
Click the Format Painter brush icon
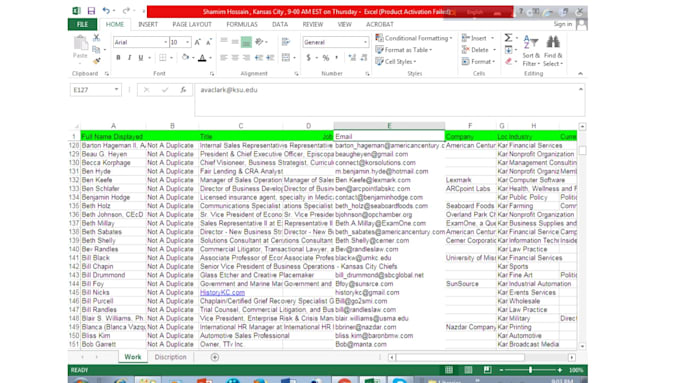[x=97, y=61]
